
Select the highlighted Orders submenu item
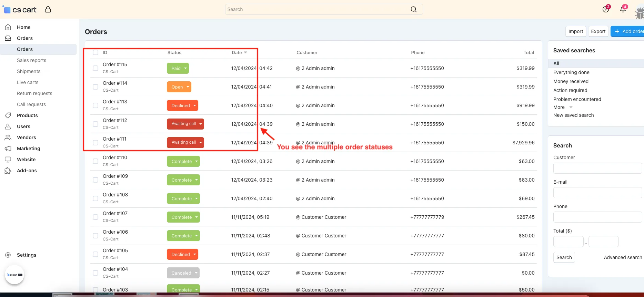click(38, 49)
